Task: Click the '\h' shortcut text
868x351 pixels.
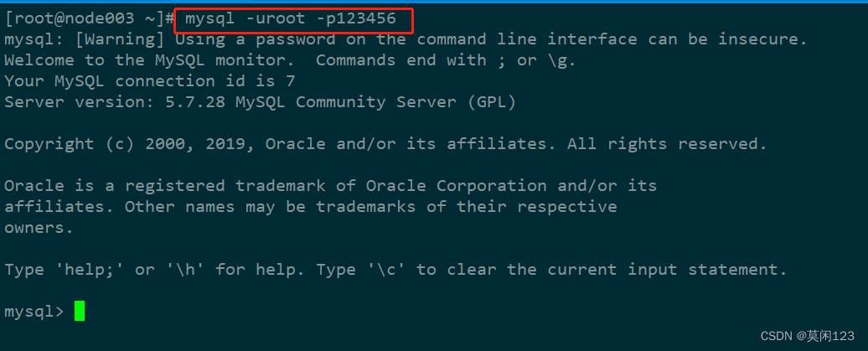Action: pos(185,270)
